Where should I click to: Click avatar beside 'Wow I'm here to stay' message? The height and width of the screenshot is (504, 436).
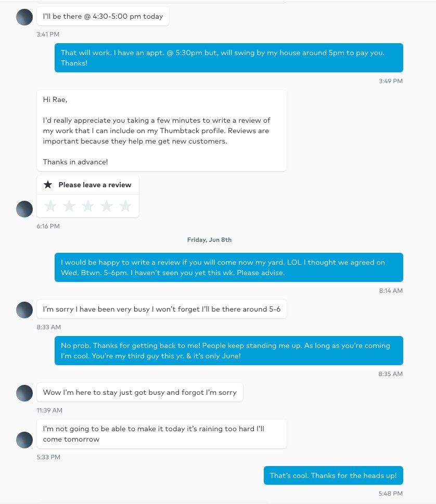pyautogui.click(x=24, y=393)
